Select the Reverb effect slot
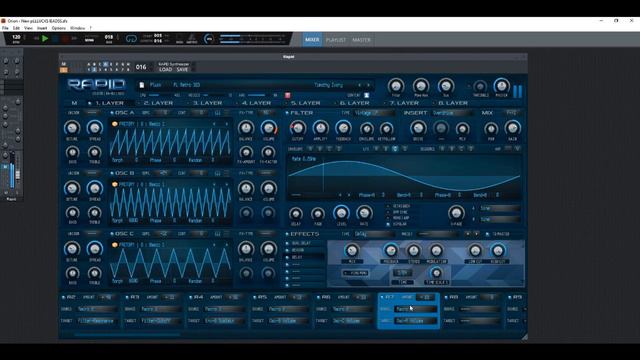The width and height of the screenshot is (640, 360). tap(304, 250)
